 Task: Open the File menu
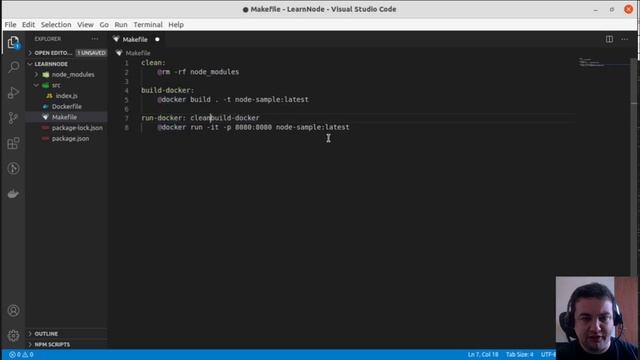coord(10,25)
